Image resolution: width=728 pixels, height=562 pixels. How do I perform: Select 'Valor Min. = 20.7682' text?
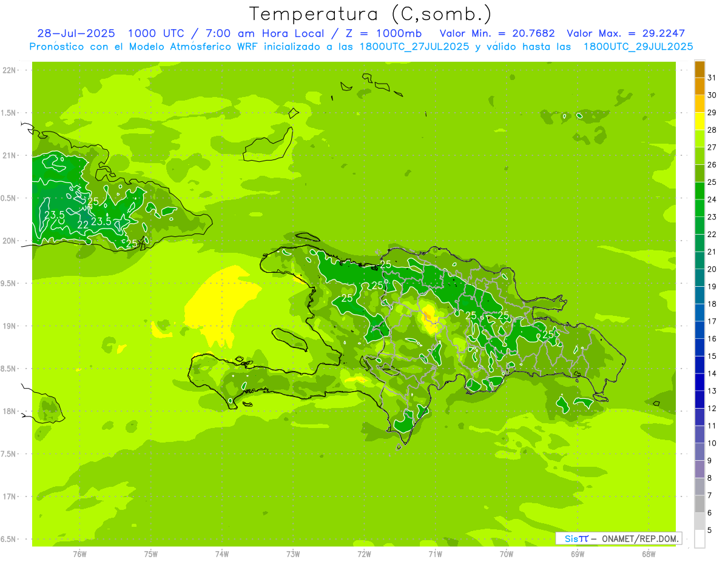coord(497,33)
